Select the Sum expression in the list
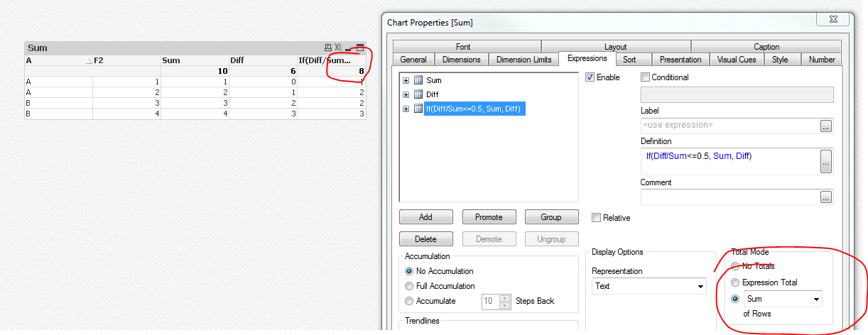Viewport: 868px width, 335px height. [x=433, y=80]
